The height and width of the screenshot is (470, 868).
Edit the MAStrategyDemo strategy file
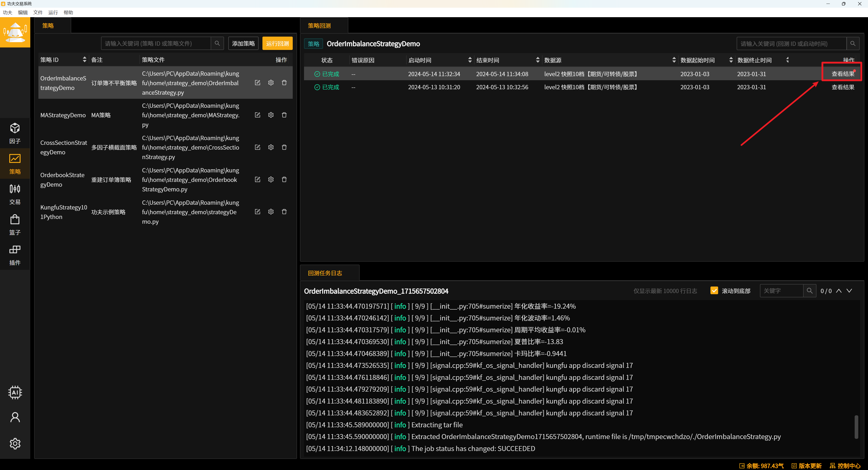click(257, 115)
